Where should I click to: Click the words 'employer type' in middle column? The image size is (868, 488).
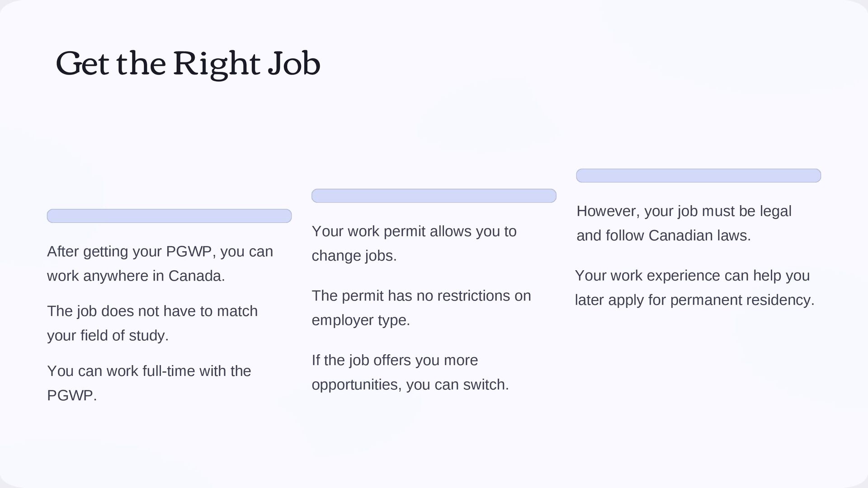click(361, 320)
